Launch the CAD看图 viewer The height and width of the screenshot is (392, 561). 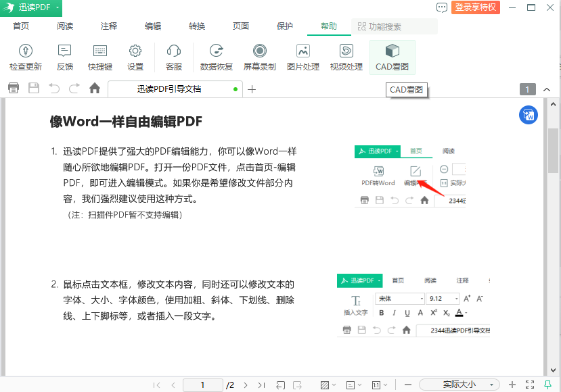tap(392, 57)
